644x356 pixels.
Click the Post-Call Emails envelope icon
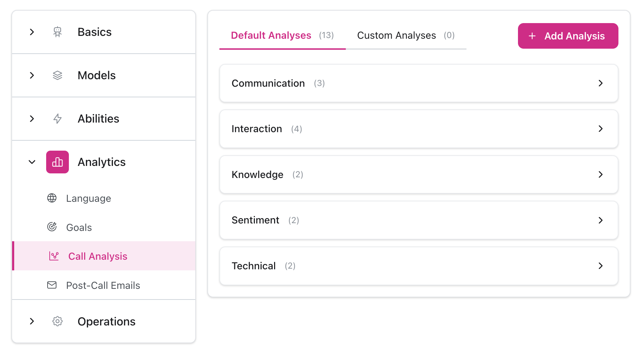tap(52, 285)
